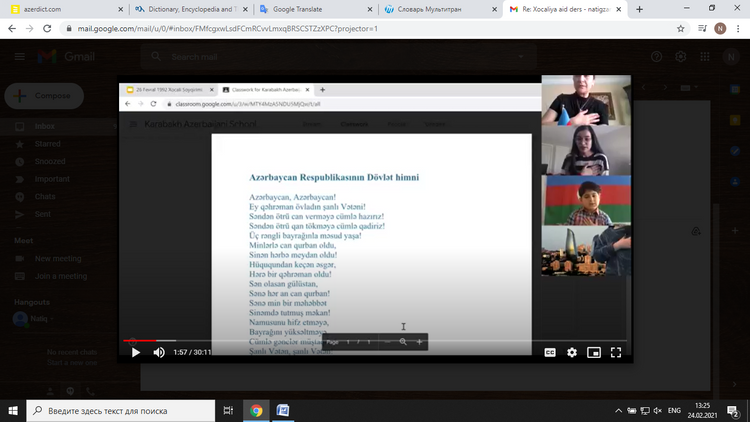
Task: Open the video player settings gear
Action: tap(572, 352)
